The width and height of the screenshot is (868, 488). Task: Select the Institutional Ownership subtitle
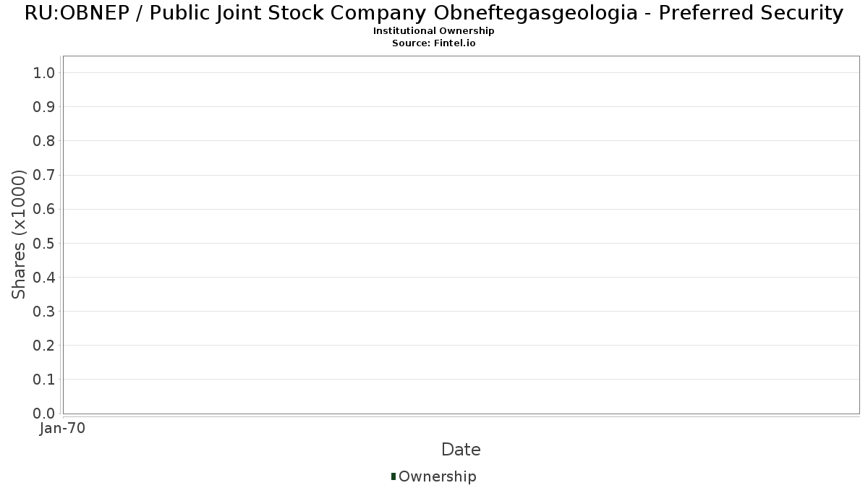pyautogui.click(x=434, y=31)
